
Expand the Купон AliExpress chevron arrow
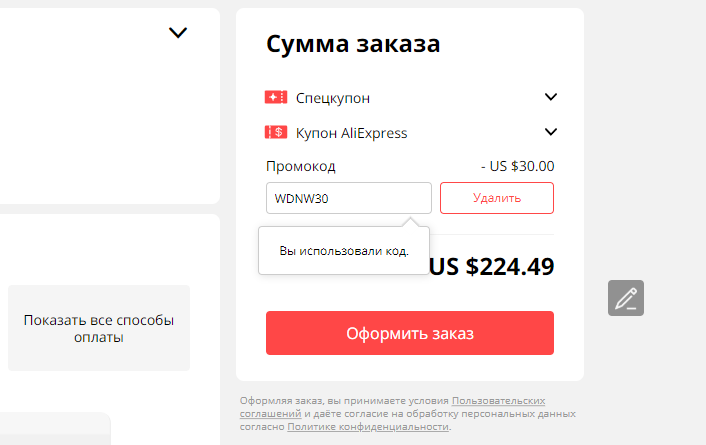click(x=550, y=131)
